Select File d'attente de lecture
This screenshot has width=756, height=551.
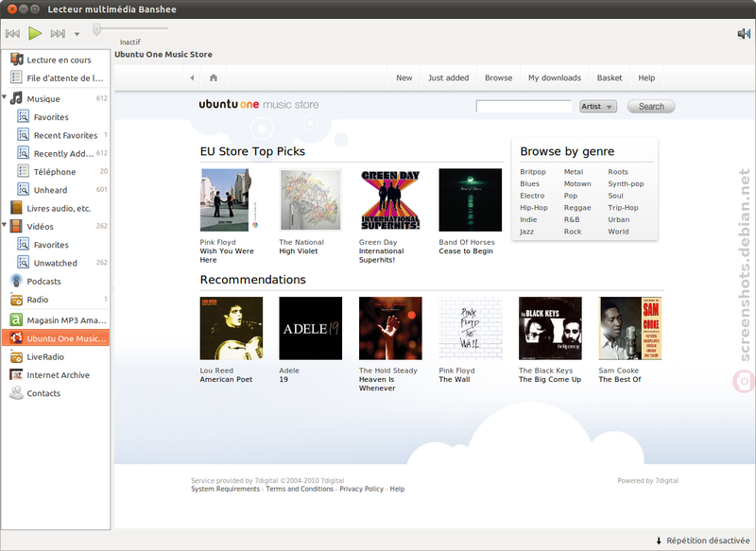coord(56,78)
